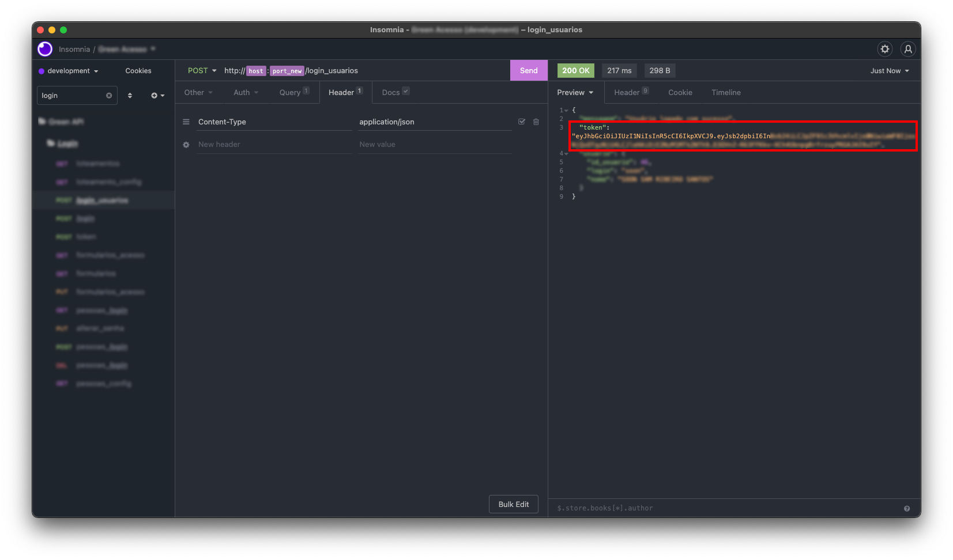Open the help icon in the filter bar
This screenshot has width=953, height=560.
pos(907,508)
